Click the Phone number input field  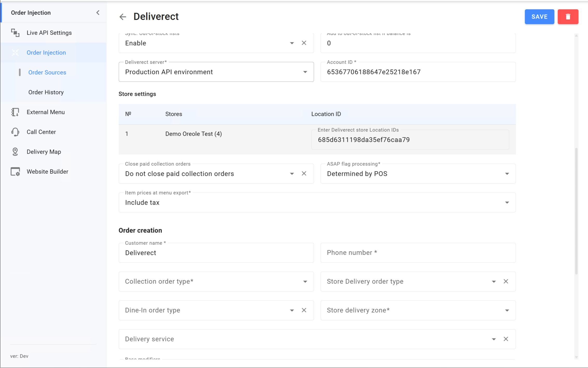[418, 253]
